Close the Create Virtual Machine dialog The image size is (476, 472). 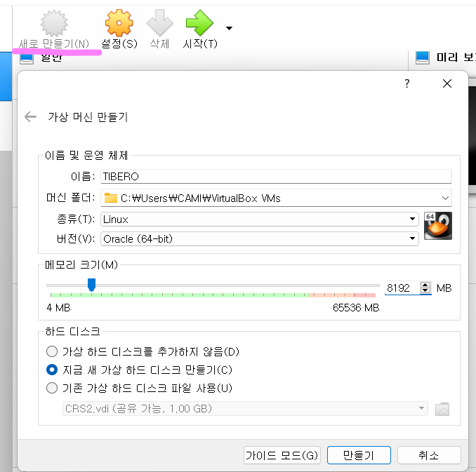coord(447,83)
